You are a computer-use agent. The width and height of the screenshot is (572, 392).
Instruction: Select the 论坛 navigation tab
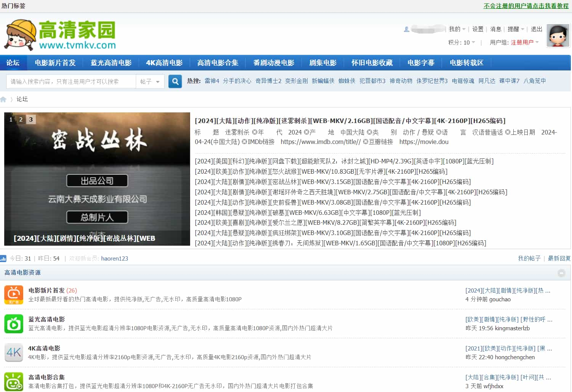(x=13, y=63)
